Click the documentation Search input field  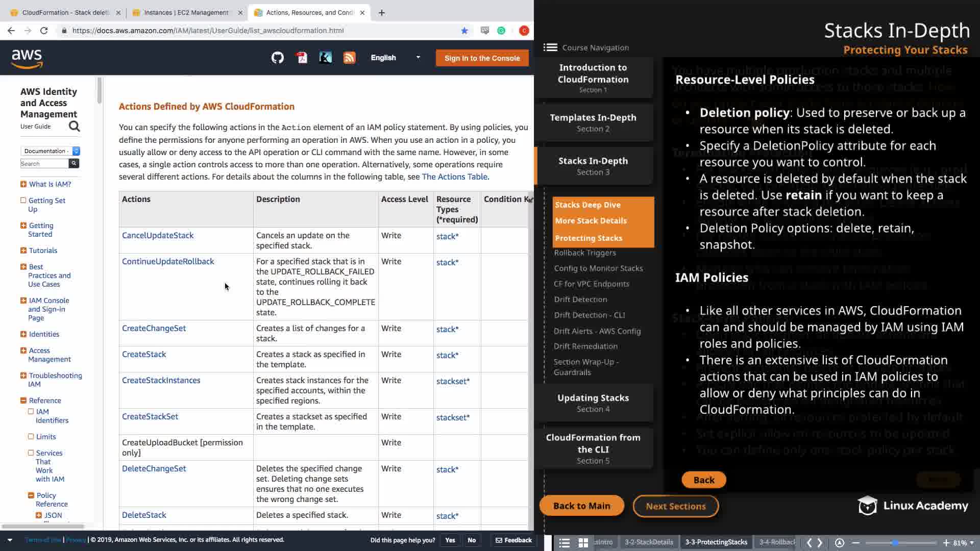(x=44, y=163)
